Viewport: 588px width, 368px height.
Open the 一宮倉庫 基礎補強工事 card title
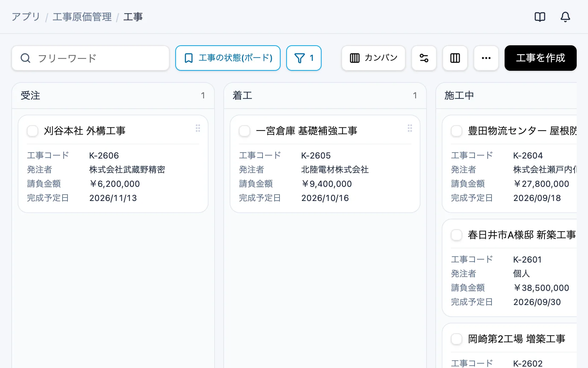[x=307, y=131]
